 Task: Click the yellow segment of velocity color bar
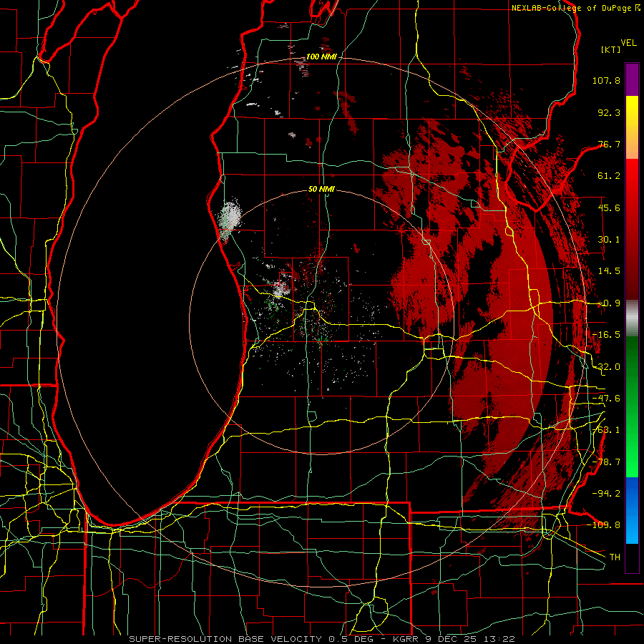(x=632, y=112)
